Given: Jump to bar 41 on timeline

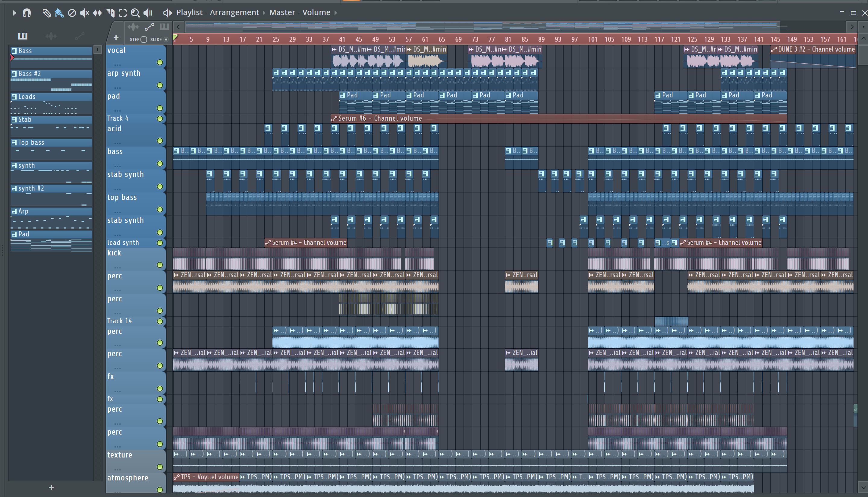Looking at the screenshot, I should 342,39.
